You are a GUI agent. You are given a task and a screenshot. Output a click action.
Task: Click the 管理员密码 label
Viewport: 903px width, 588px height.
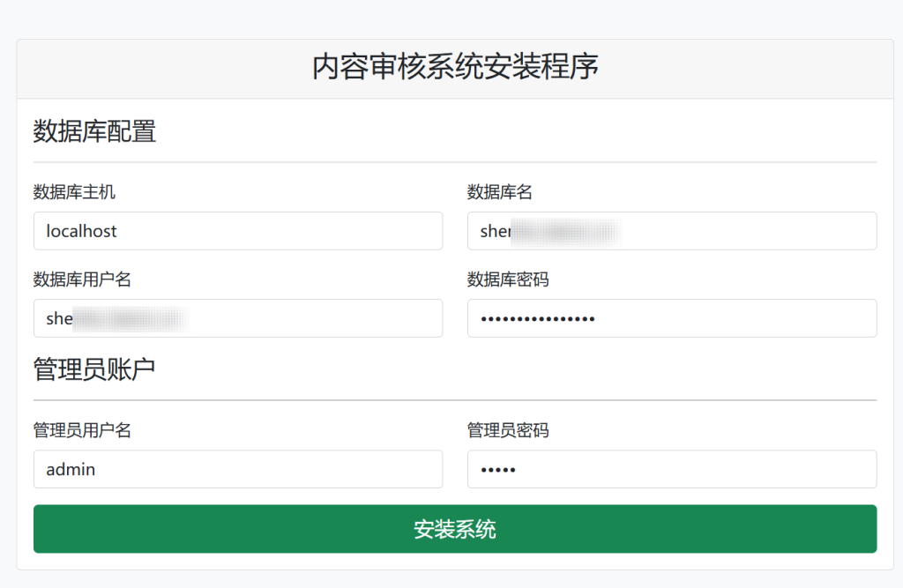(x=508, y=430)
